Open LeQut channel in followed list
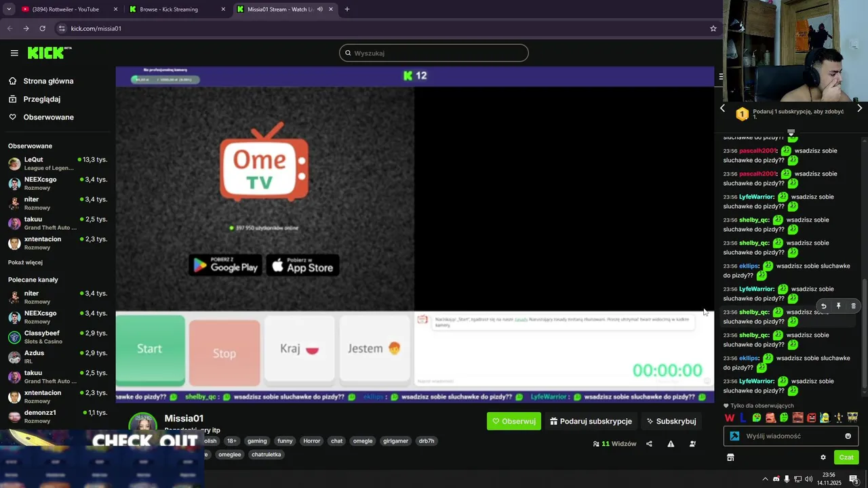868x488 pixels. [58, 163]
